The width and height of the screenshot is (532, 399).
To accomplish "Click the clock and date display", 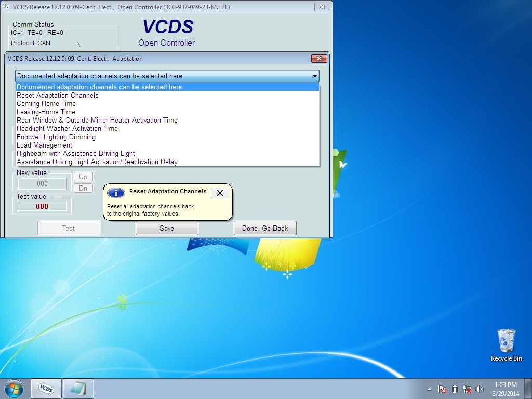I will [505, 389].
